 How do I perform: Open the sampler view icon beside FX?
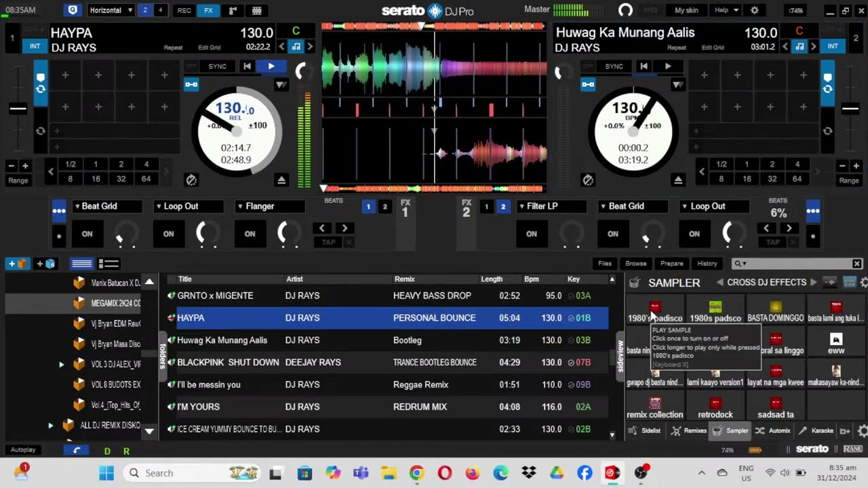pyautogui.click(x=233, y=10)
